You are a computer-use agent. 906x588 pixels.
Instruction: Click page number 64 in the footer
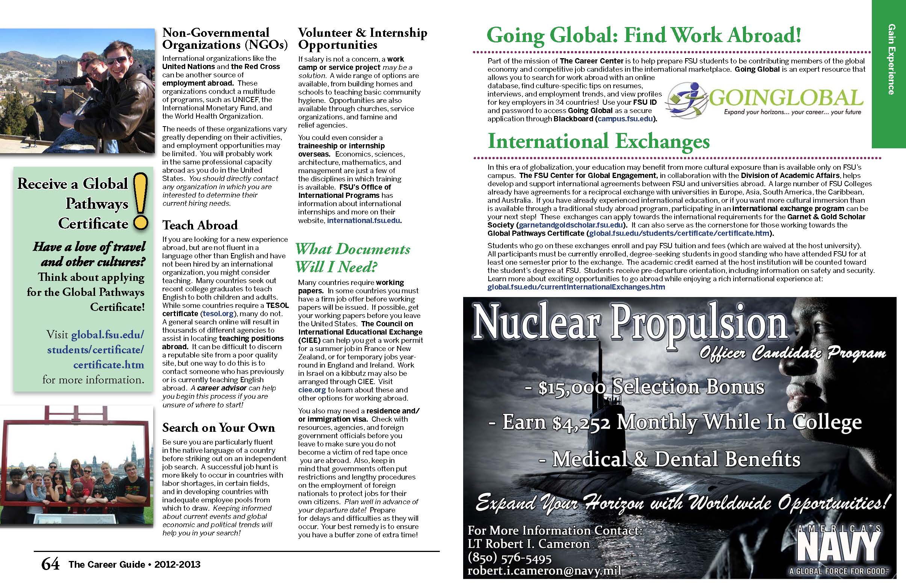tap(51, 564)
